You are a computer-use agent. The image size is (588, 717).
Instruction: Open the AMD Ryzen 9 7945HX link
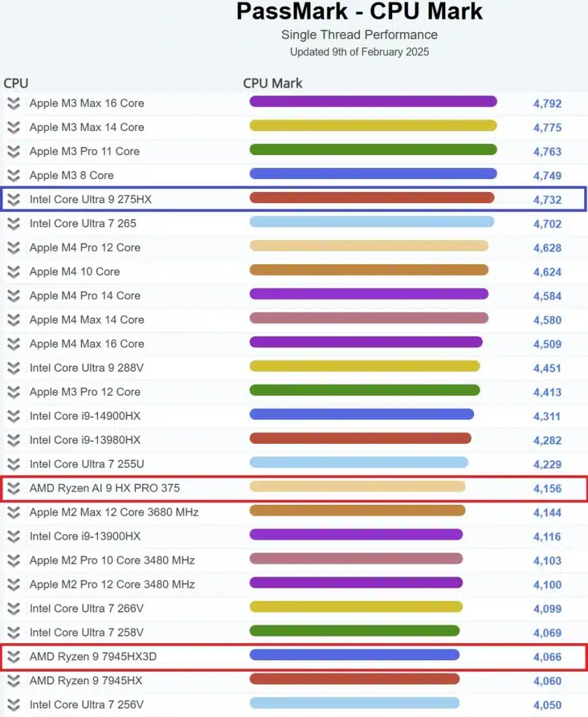(86, 681)
